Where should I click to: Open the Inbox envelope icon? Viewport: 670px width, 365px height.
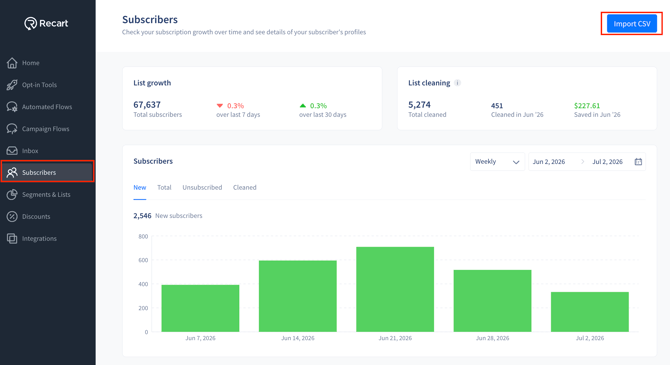click(12, 150)
